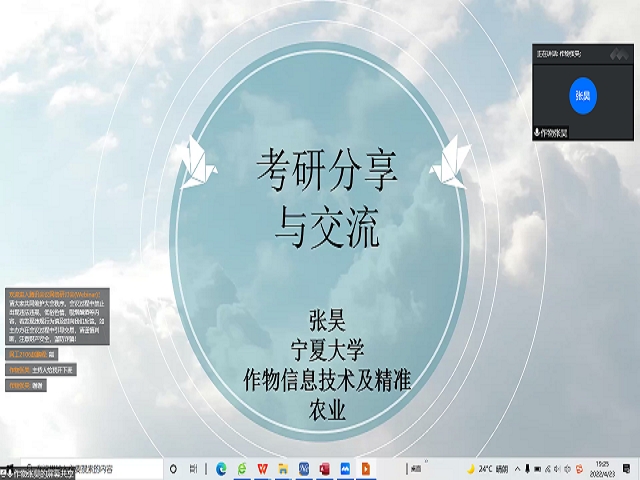Click the taskbar search box

(92, 469)
